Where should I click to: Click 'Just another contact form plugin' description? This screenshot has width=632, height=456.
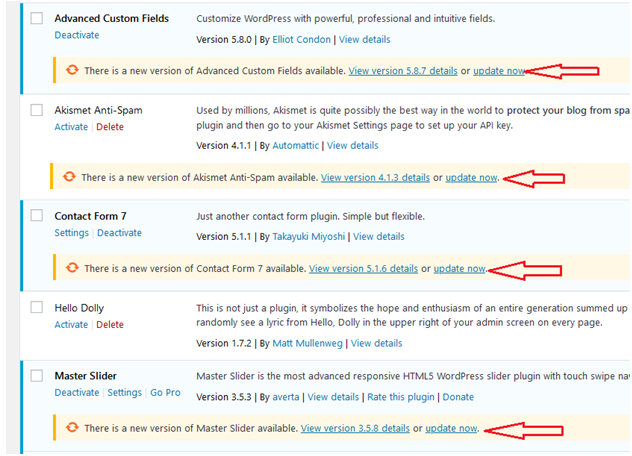310,216
